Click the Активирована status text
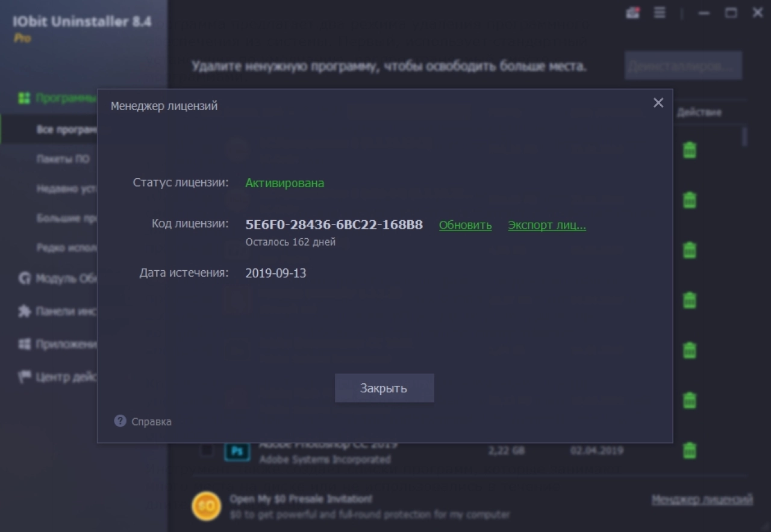This screenshot has width=771, height=532. pos(284,183)
